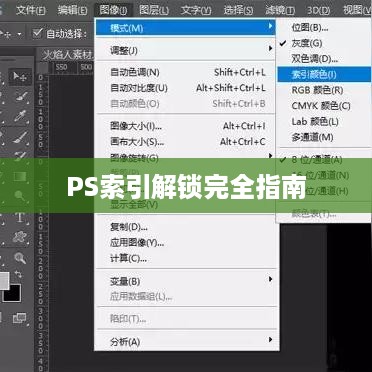The height and width of the screenshot is (372, 372).
Task: Switch to 多通道(M) mode
Action: (324, 137)
